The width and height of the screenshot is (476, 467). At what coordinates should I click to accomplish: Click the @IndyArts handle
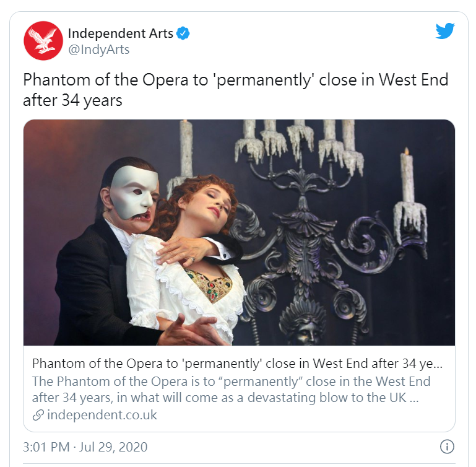(99, 50)
